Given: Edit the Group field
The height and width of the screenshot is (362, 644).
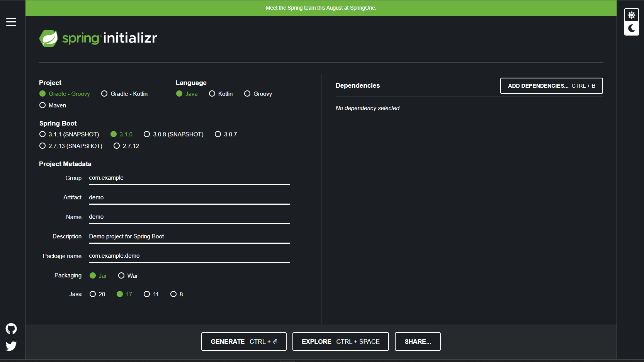Looking at the screenshot, I should [x=189, y=178].
